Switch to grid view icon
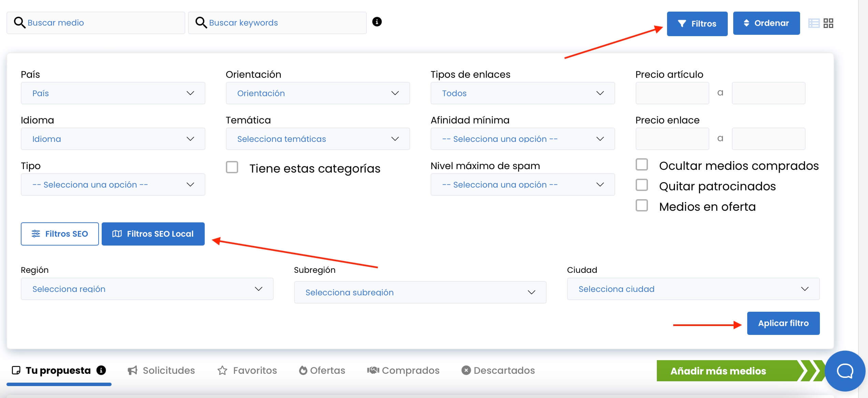This screenshot has height=398, width=868. pyautogui.click(x=828, y=23)
